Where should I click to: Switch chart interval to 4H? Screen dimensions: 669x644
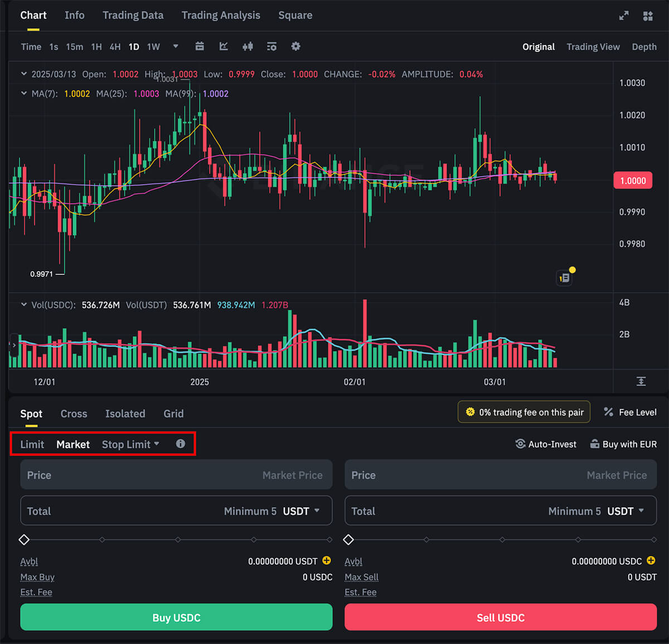click(x=115, y=47)
